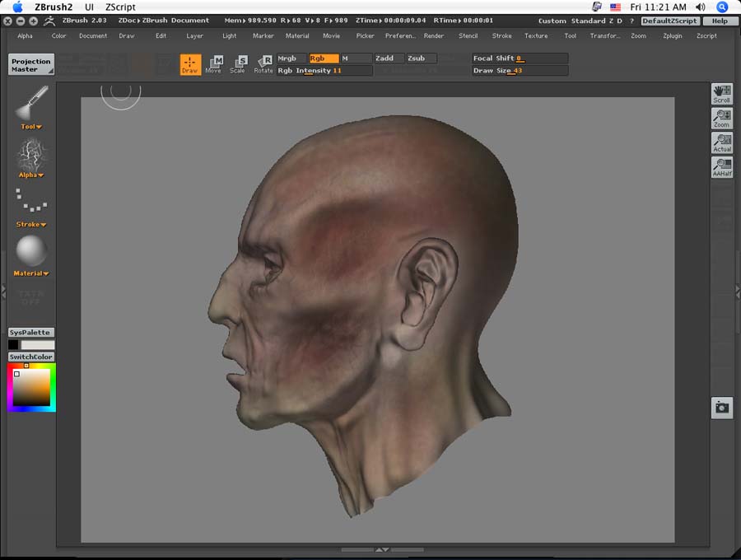Image resolution: width=741 pixels, height=560 pixels.
Task: Adjust the Rgb Intensity slider
Action: [x=324, y=71]
